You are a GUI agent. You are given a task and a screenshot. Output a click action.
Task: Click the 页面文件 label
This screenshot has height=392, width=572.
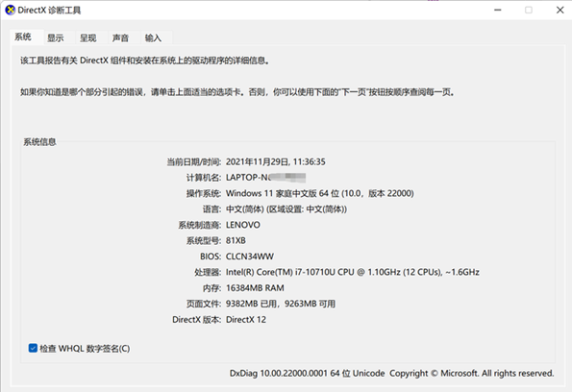[x=204, y=304]
